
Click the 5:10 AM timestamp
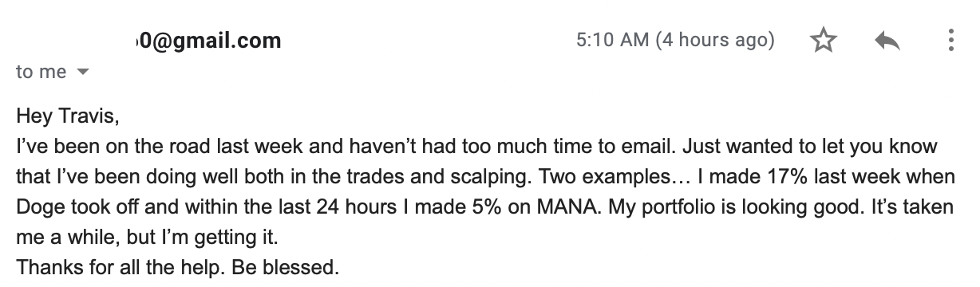(612, 40)
